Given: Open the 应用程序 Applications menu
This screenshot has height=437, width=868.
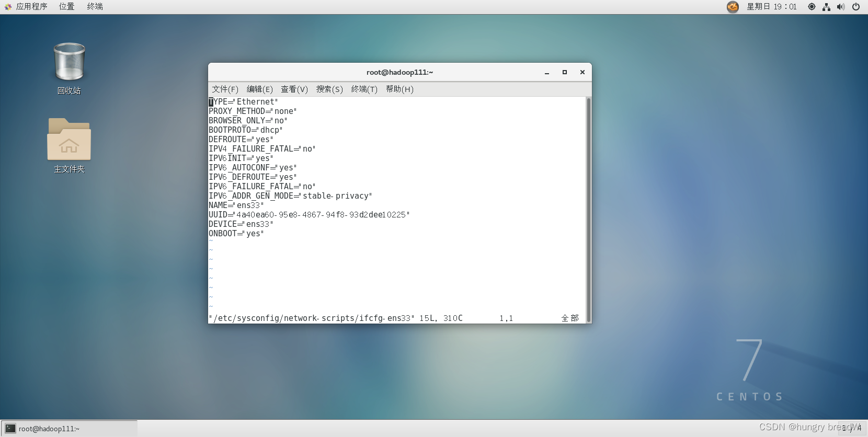Looking at the screenshot, I should click(31, 7).
